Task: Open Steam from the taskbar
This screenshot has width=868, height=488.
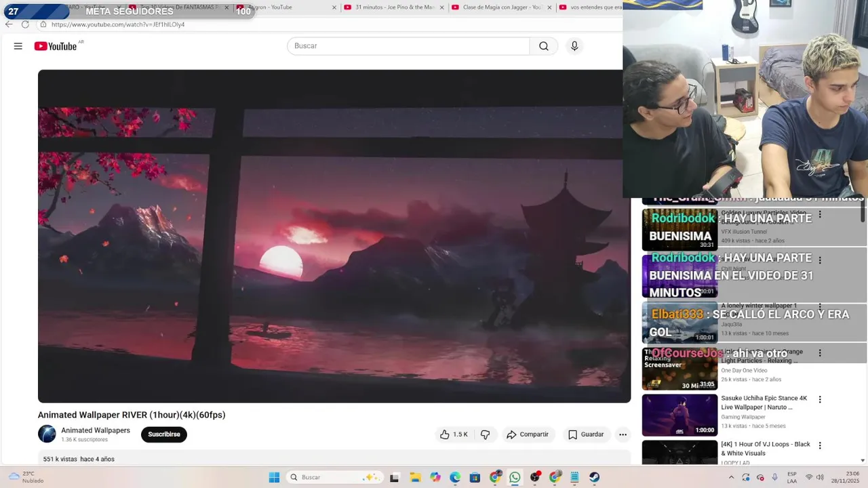Action: (x=594, y=477)
